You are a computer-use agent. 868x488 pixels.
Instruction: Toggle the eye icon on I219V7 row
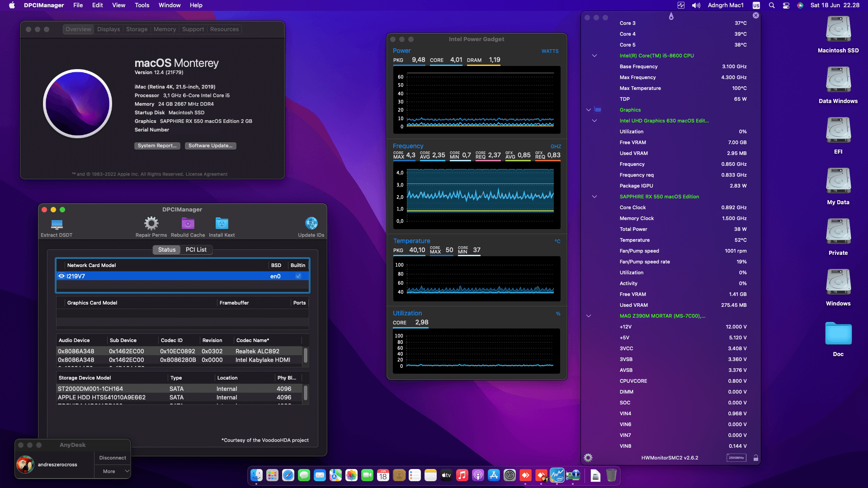point(61,276)
